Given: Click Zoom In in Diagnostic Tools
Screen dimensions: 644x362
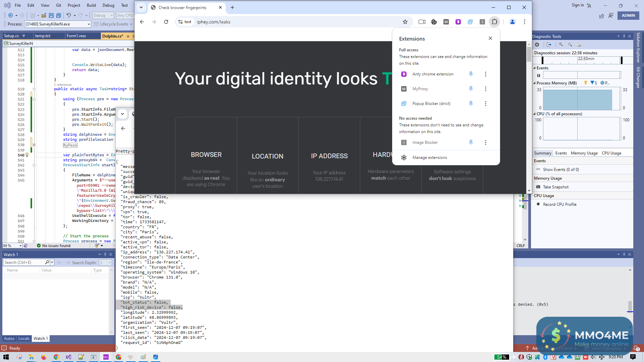Looking at the screenshot, I should pos(561,45).
